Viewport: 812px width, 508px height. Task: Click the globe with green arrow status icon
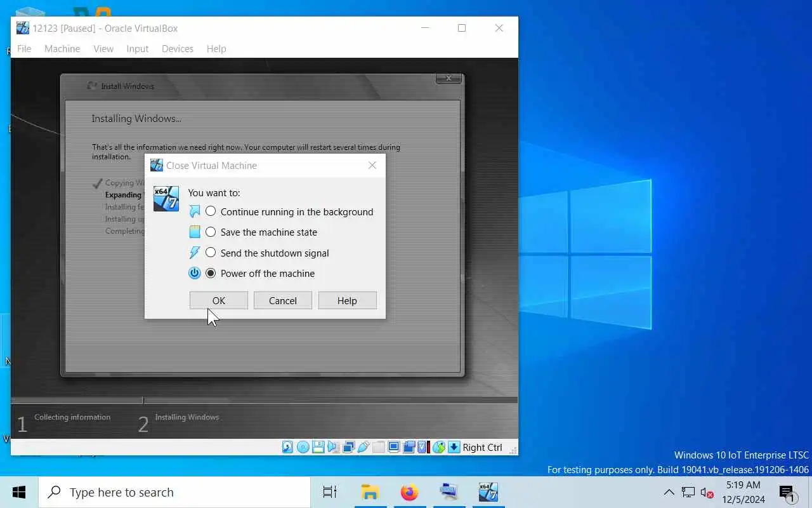(439, 447)
